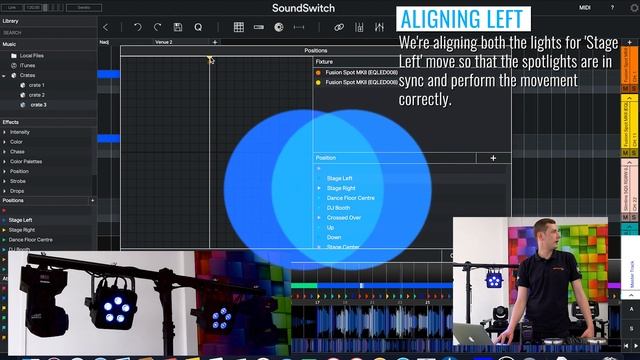Toggle the A button under Master Track

(631, 309)
